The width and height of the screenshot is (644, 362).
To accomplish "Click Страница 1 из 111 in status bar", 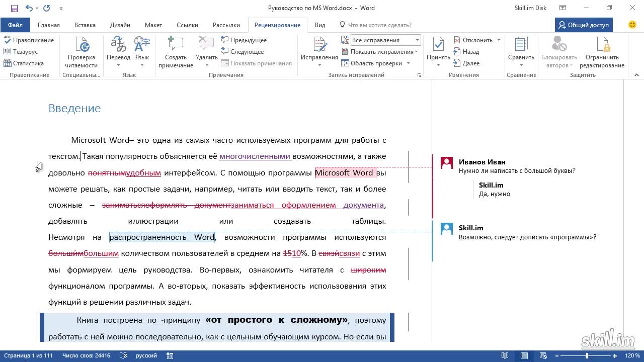I will pos(28,355).
